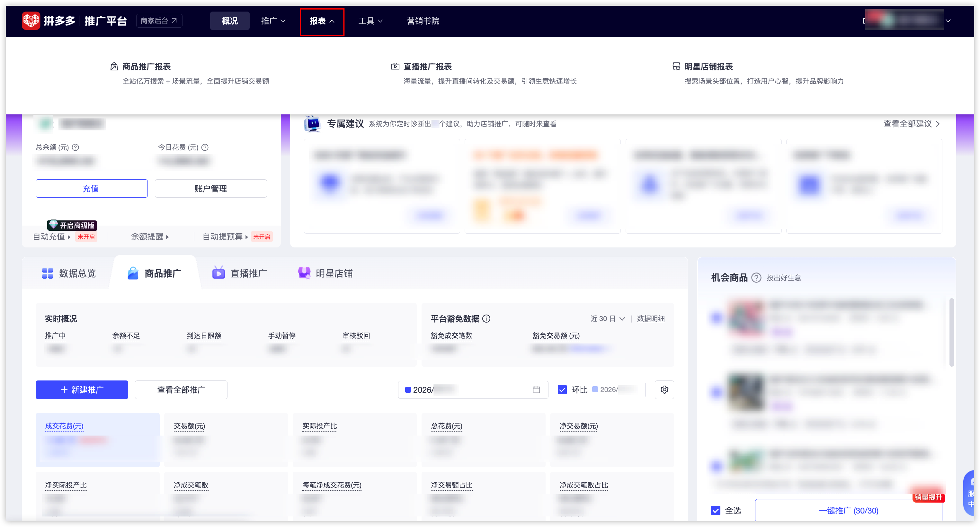Click 查看全部推广 button
Screen dimensions: 980x527
(x=181, y=390)
